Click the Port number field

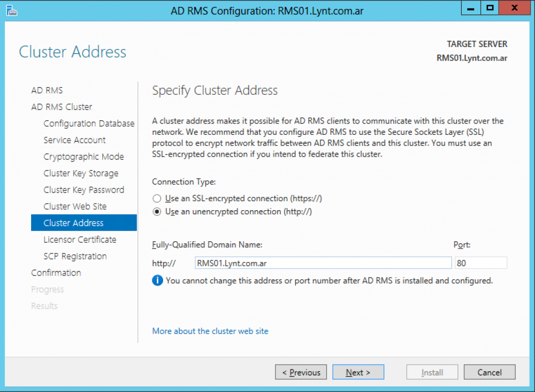[481, 263]
